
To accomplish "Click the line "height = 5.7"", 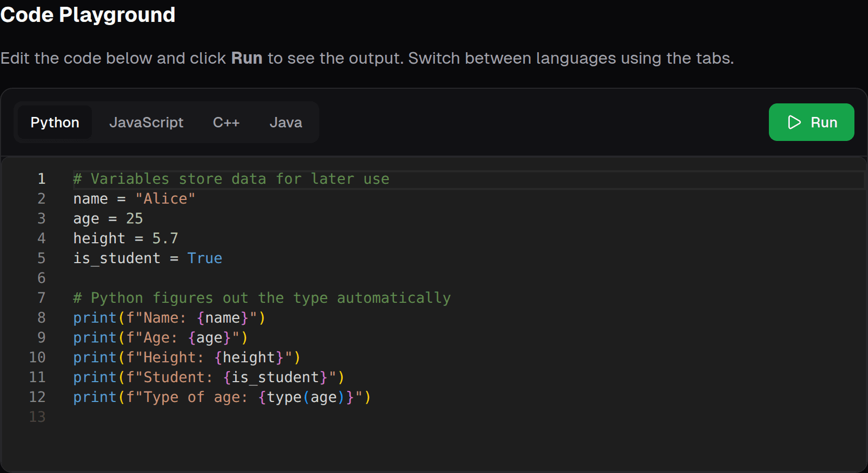I will coord(126,239).
